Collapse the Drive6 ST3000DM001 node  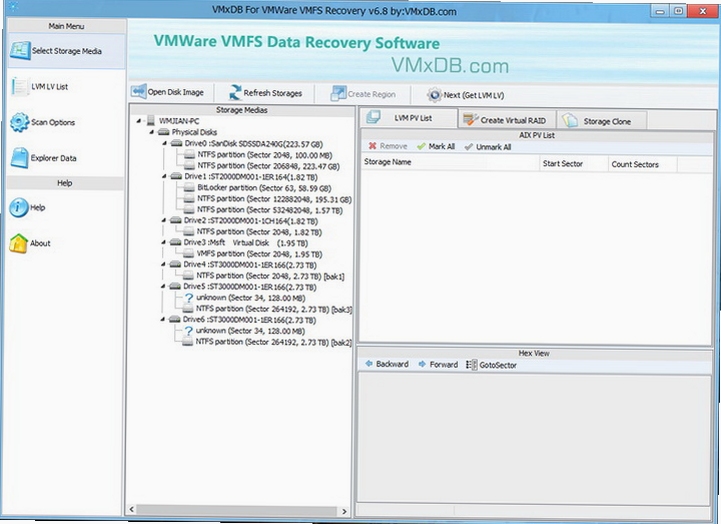(163, 319)
